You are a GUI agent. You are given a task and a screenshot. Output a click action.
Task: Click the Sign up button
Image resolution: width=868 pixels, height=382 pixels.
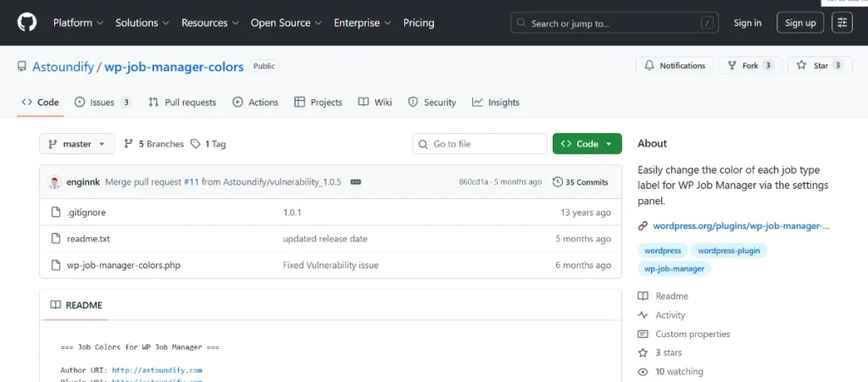click(800, 23)
